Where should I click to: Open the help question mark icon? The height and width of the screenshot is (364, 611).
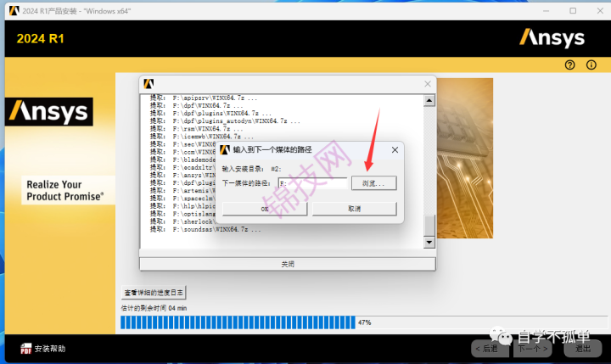point(569,64)
